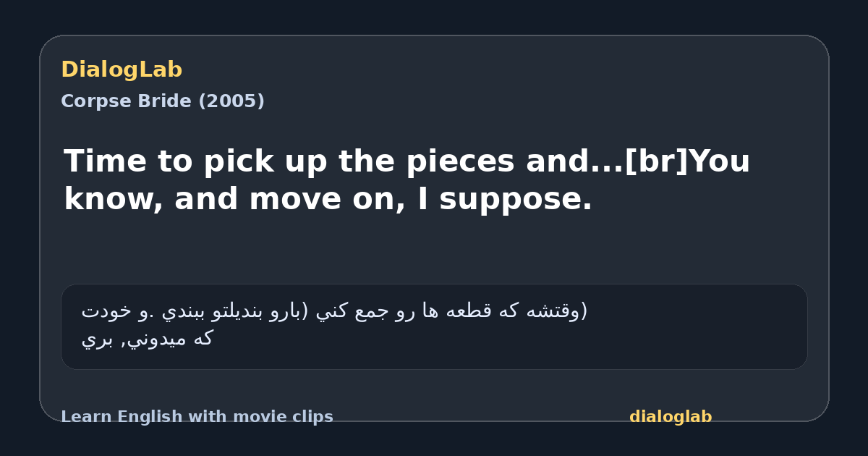Click the word "Time" starting the quote
Image resolution: width=868 pixels, height=456 pixels.
(x=104, y=161)
